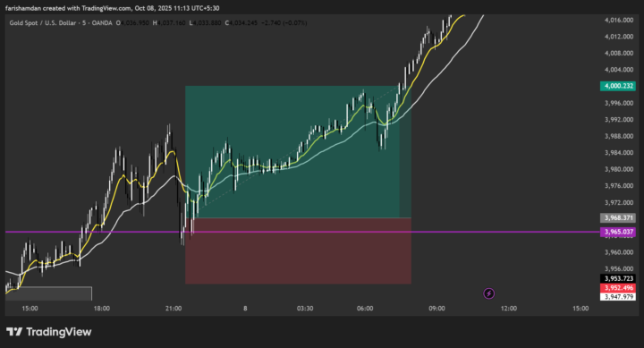Image resolution: width=644 pixels, height=348 pixels.
Task: Select the grey 3,968.371 entry price label
Action: point(618,217)
